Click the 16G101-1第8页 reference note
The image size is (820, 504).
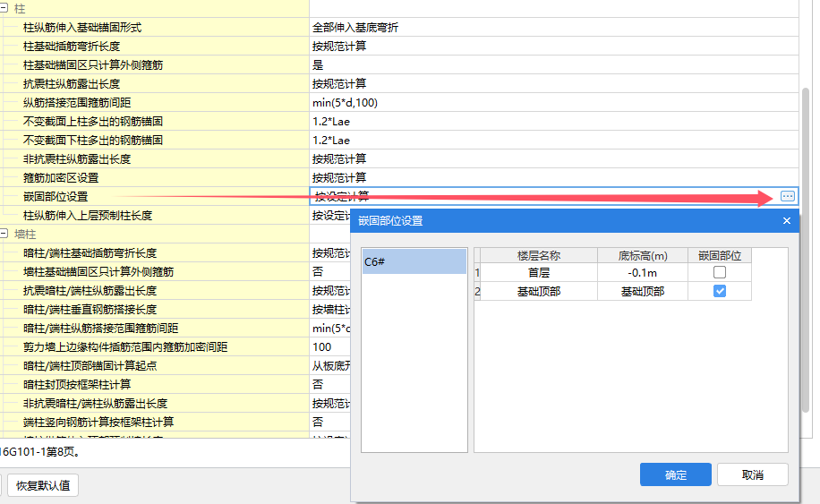click(x=41, y=452)
